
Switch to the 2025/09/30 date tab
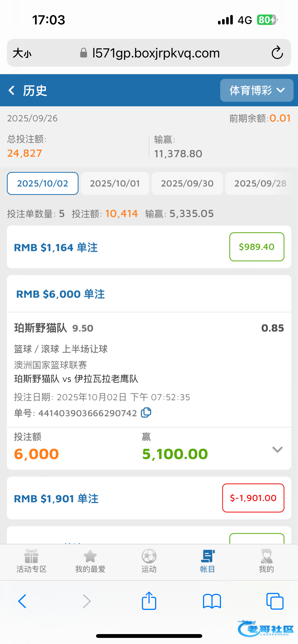(187, 183)
